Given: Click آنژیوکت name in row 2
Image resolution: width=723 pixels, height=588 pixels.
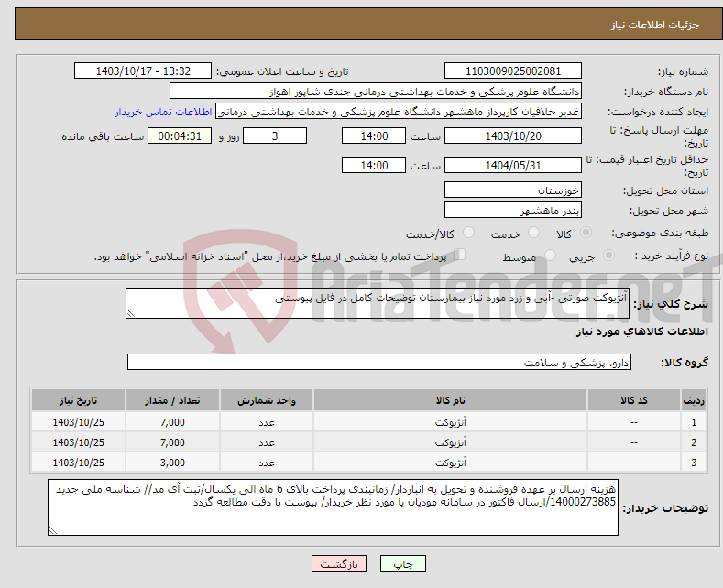Looking at the screenshot, I should tap(450, 442).
